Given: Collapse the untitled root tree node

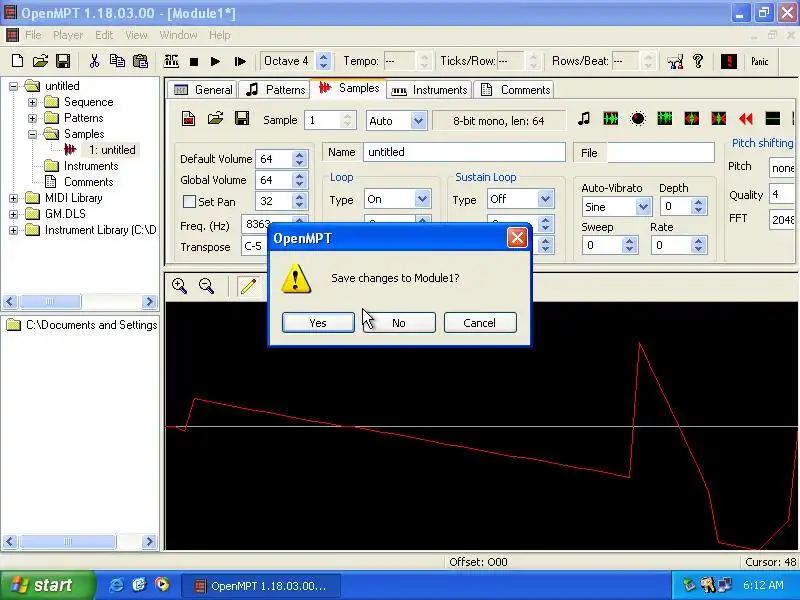Looking at the screenshot, I should coord(14,86).
